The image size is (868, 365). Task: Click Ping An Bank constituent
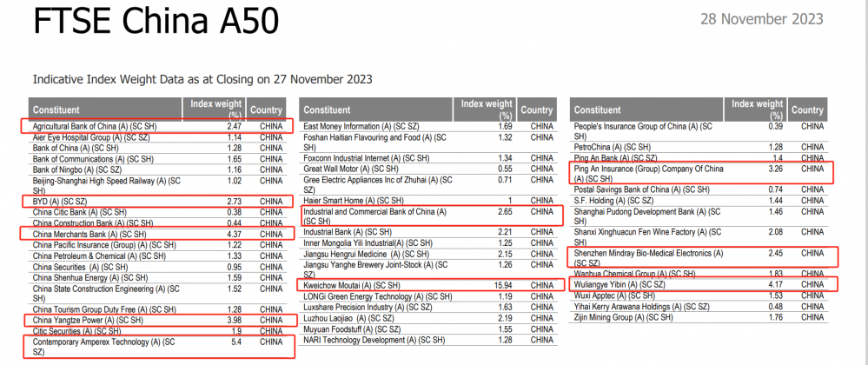tap(615, 158)
